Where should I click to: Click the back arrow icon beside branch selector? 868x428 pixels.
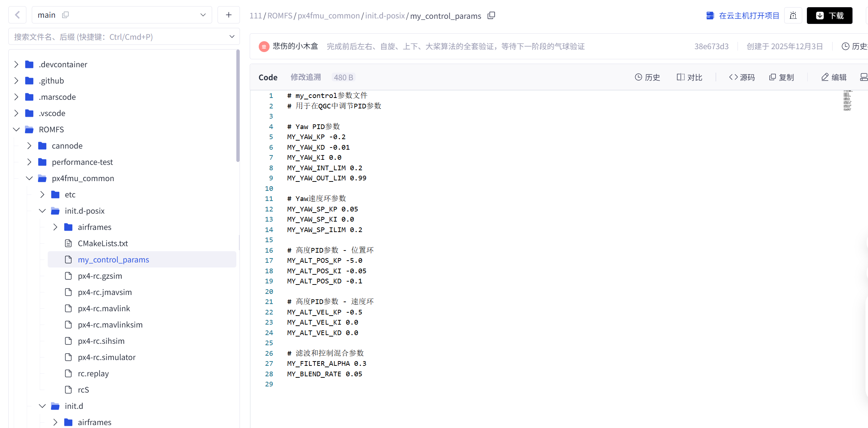(x=17, y=15)
